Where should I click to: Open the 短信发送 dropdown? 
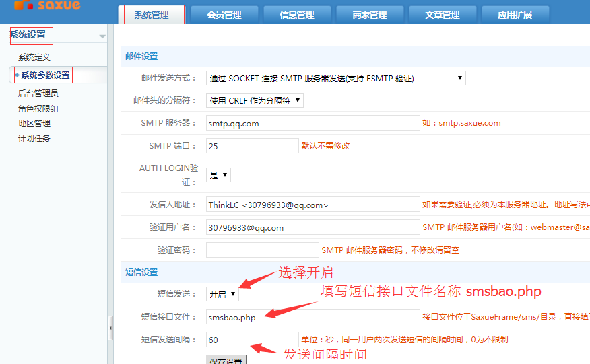(222, 294)
